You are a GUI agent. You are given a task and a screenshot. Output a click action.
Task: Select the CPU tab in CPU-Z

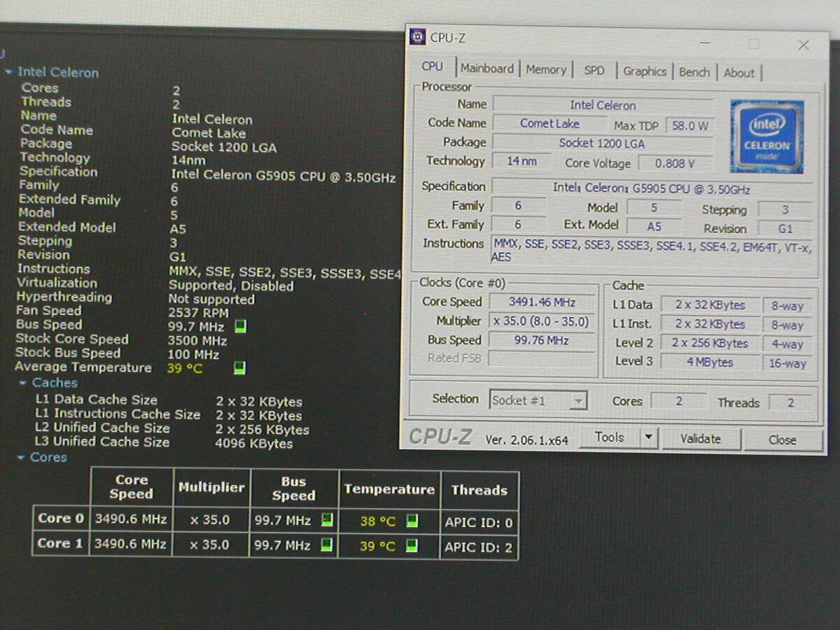pos(433,66)
